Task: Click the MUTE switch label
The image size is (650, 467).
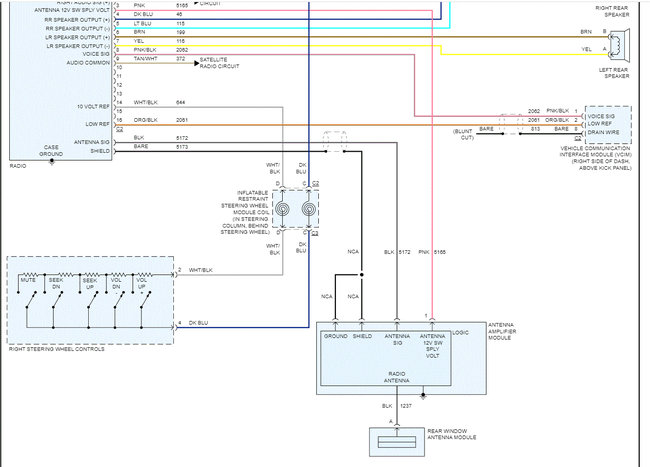Action: tap(28, 280)
